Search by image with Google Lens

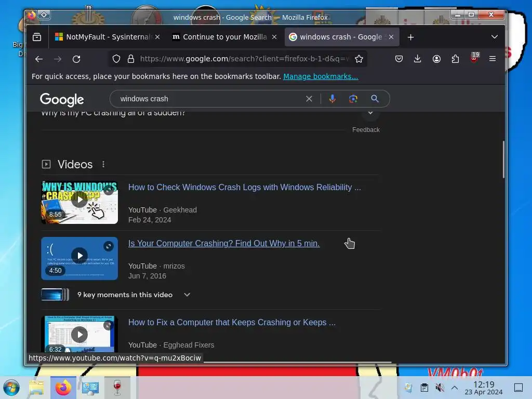coord(353,99)
